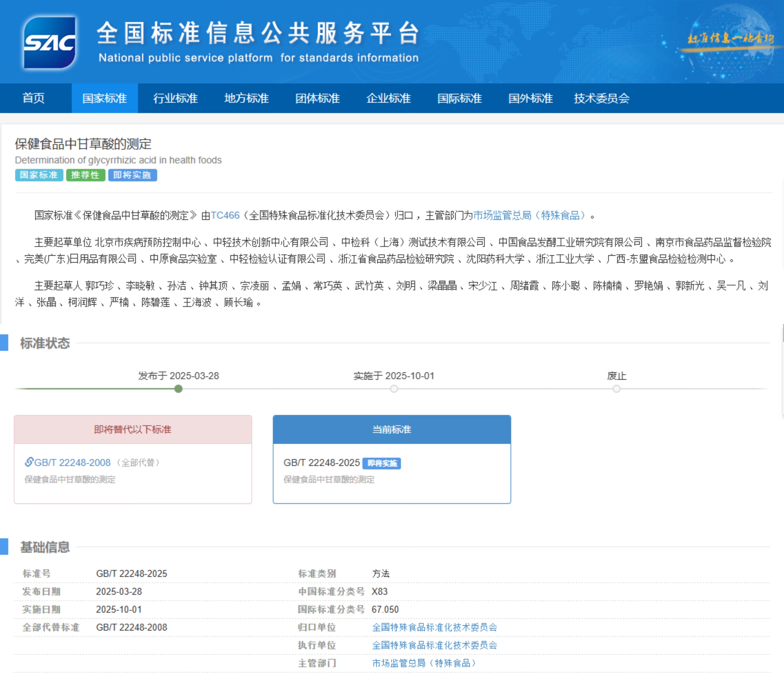Click 实施日期 value 2025-10-01 in table
Viewport: 784px width, 682px height.
coord(119,609)
